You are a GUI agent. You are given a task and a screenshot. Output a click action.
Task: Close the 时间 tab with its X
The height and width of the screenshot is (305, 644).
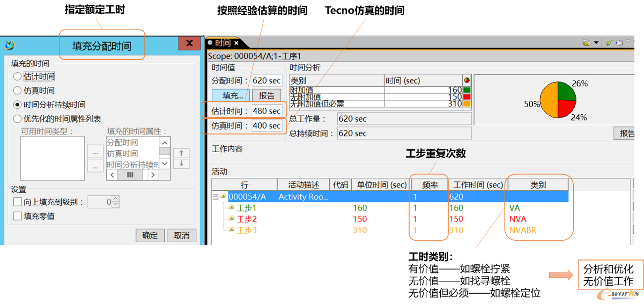[236, 44]
